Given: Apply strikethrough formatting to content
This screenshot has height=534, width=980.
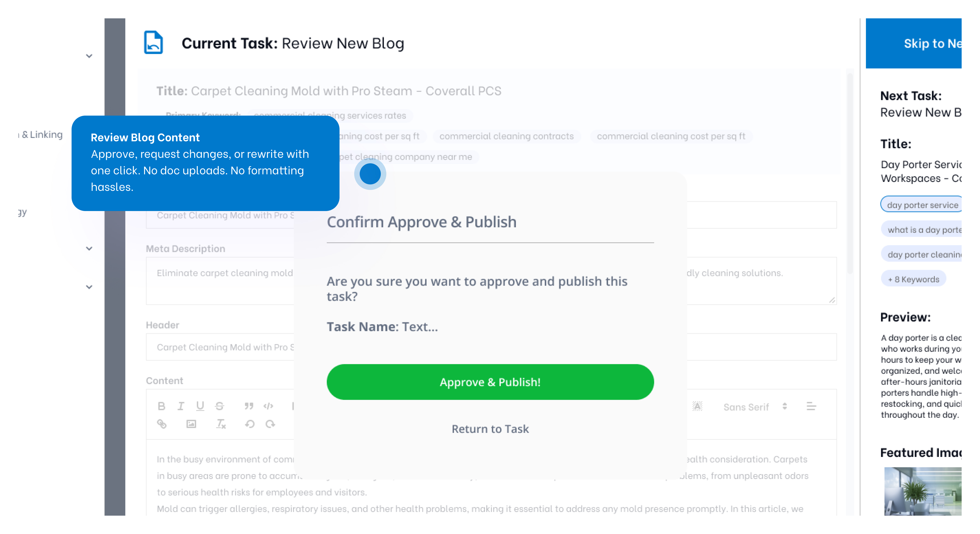Looking at the screenshot, I should tap(220, 406).
